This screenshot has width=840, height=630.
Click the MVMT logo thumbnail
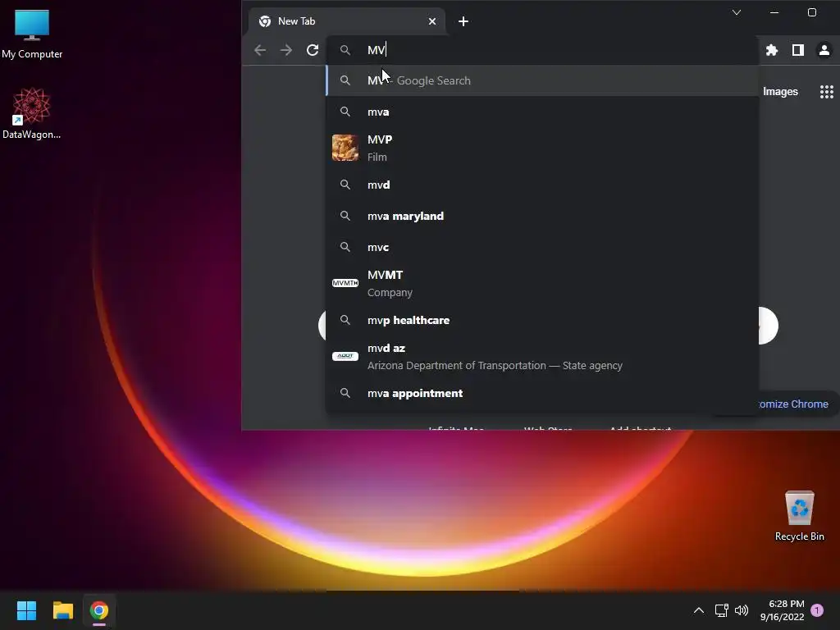[x=345, y=283]
